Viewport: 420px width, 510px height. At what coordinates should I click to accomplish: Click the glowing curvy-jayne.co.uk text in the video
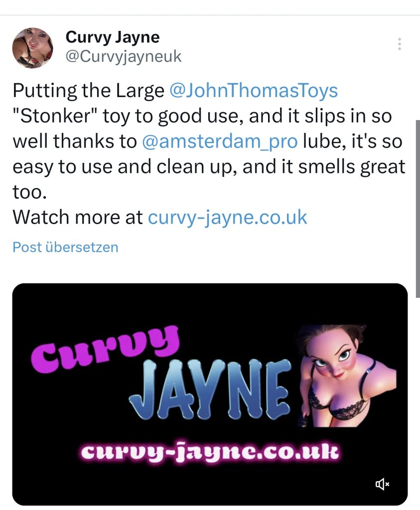209,452
